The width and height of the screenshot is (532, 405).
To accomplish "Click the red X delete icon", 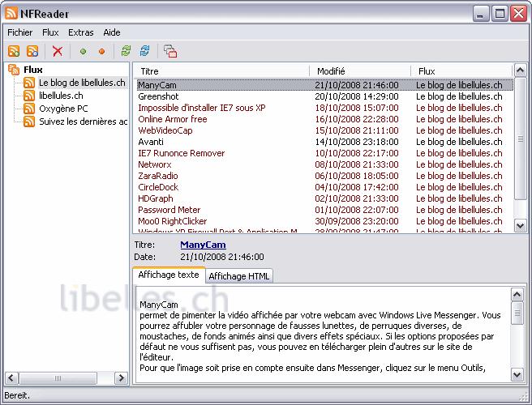I will point(57,51).
